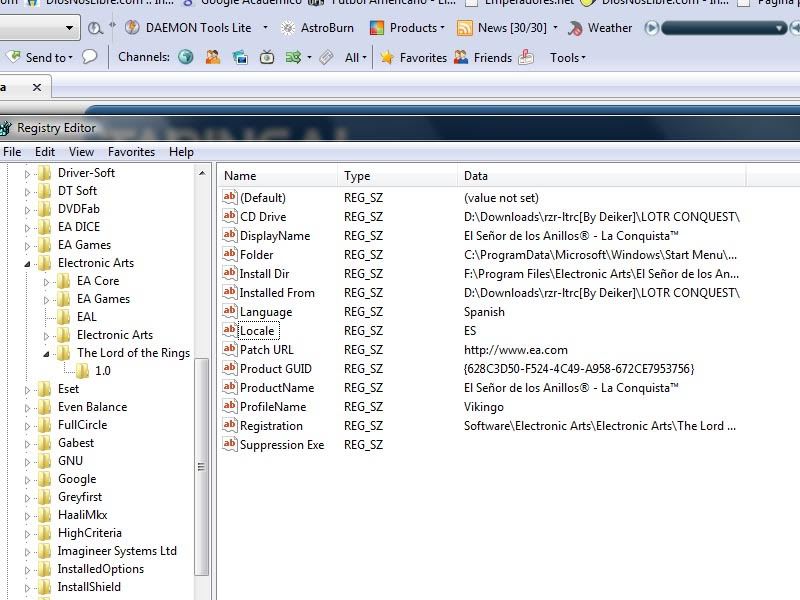800x600 pixels.
Task: Open the Send to dropdown arrow
Action: tap(70, 58)
